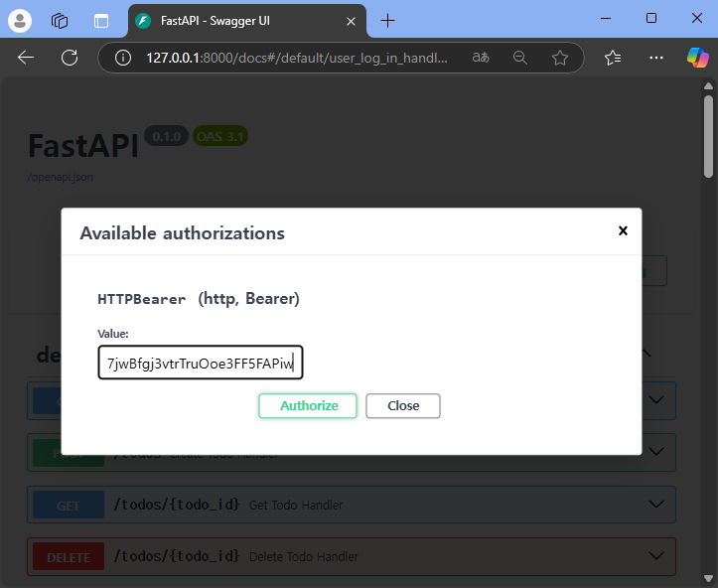Launch the Copilot sidebar icon
Viewport: 718px width, 588px height.
[x=697, y=58]
